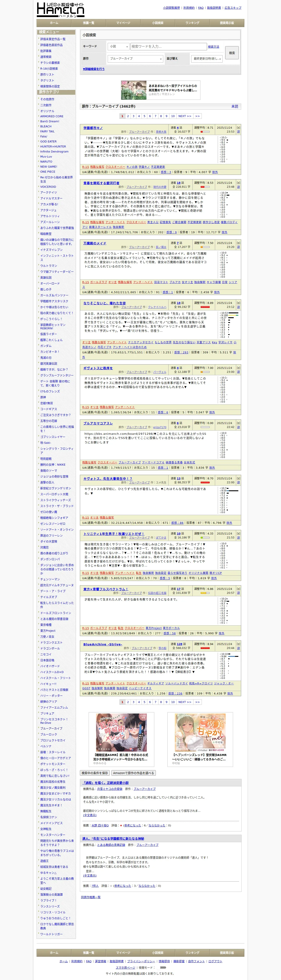Screen dimensions: 281x980
Task: Click the 除外 exclude link for 万魔殿のメイド
Action: [217, 292]
